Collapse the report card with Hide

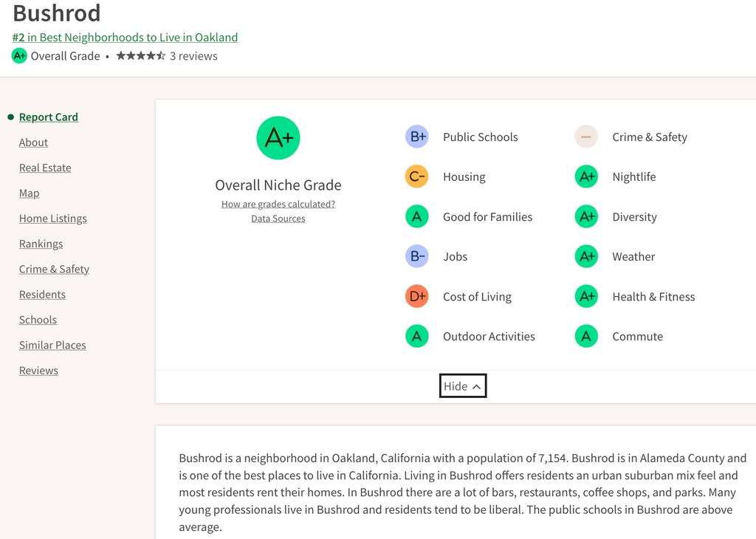[463, 385]
